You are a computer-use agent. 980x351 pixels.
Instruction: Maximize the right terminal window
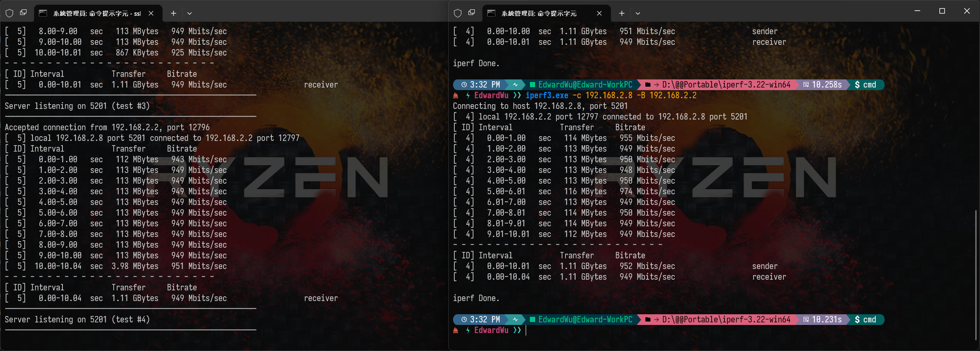click(x=942, y=11)
